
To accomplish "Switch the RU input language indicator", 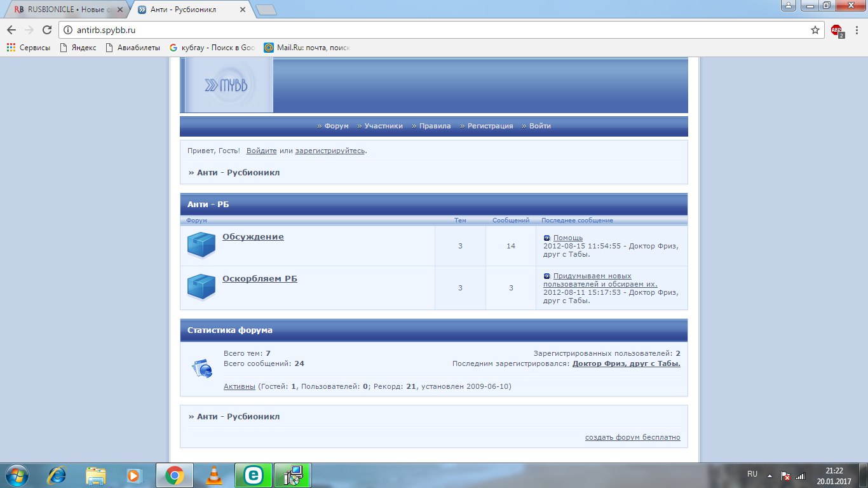I will (x=752, y=474).
